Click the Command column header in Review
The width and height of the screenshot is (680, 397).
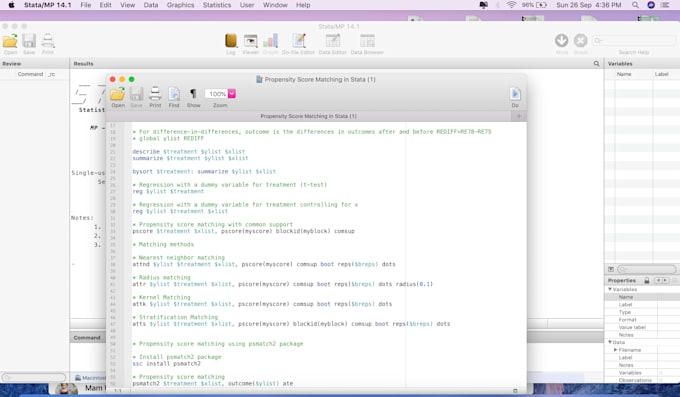point(30,74)
